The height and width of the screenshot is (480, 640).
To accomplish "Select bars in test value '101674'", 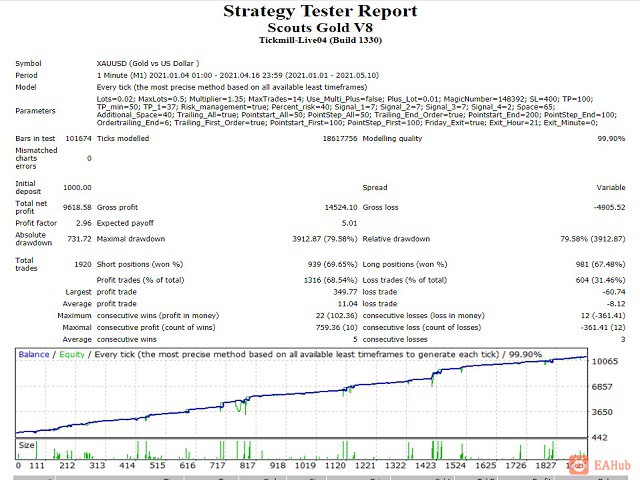I will coord(78,138).
